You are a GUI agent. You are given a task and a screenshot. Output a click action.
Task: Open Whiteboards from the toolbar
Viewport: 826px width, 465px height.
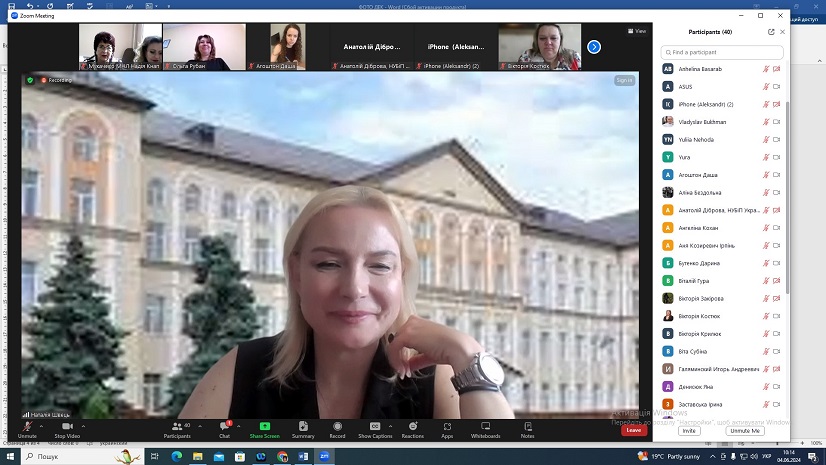click(485, 426)
